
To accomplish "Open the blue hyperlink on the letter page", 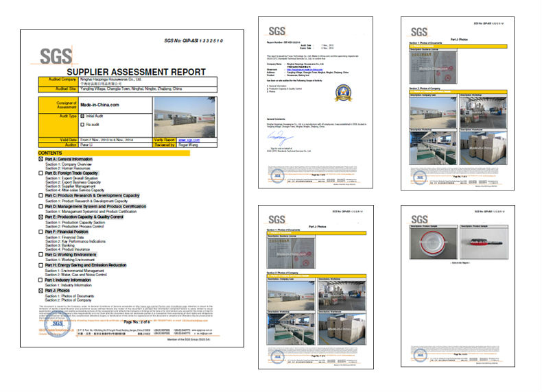I will (305, 70).
